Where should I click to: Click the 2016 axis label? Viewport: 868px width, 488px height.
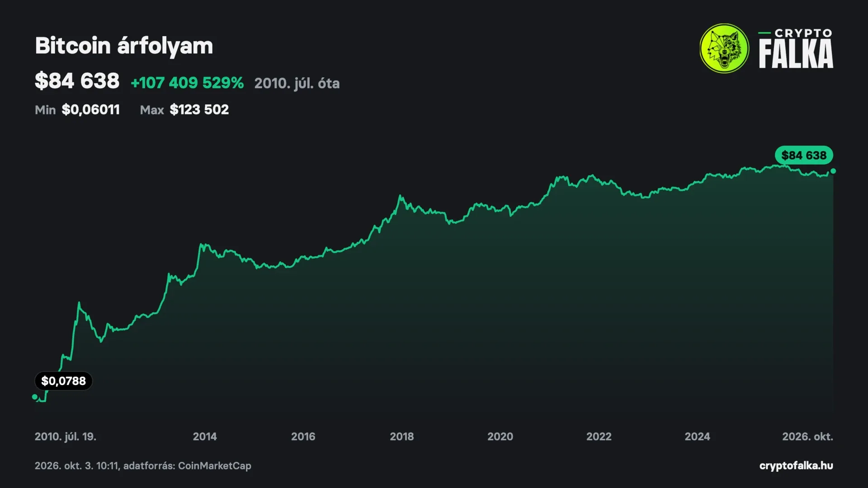(x=303, y=436)
